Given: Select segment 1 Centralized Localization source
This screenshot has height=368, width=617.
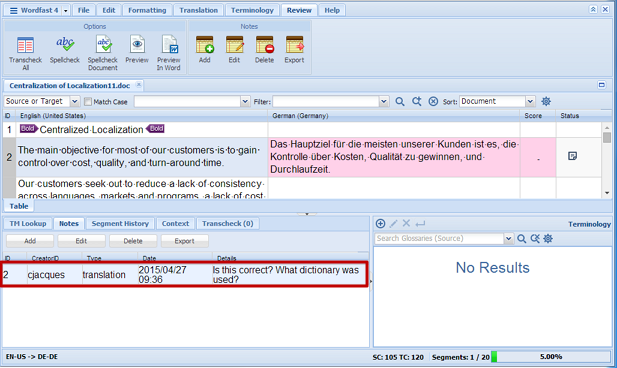Looking at the screenshot, I should (x=142, y=129).
